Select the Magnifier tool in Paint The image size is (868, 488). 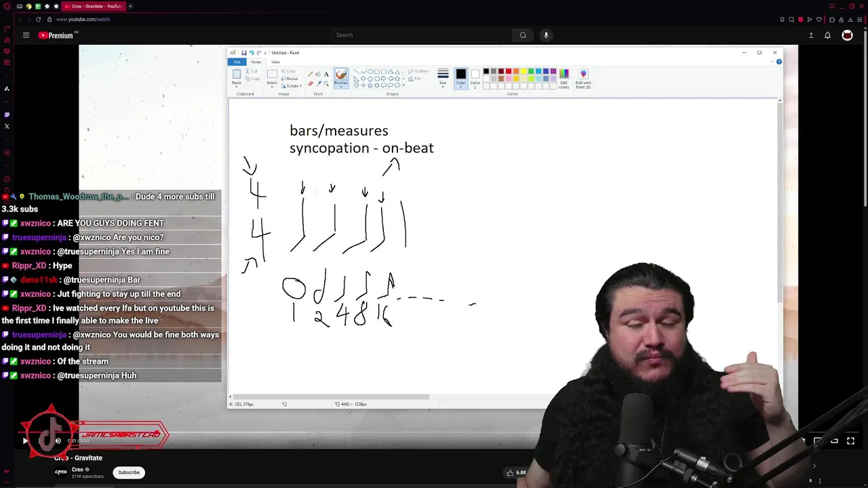click(326, 83)
